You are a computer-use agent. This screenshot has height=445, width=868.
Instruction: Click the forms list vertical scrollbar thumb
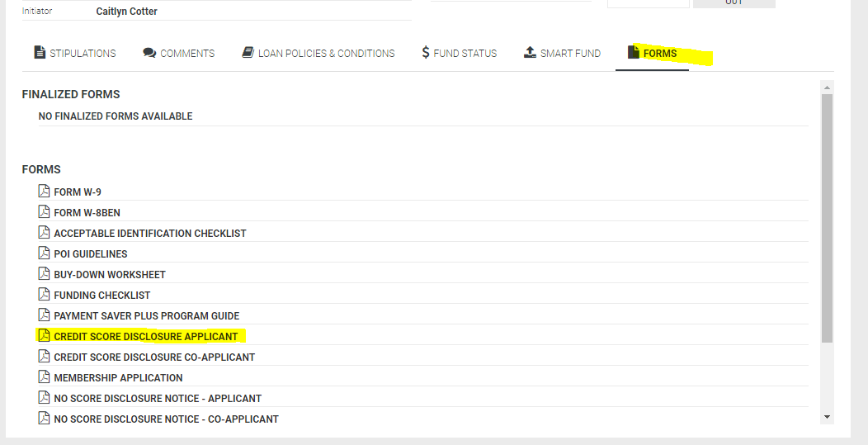tap(828, 215)
